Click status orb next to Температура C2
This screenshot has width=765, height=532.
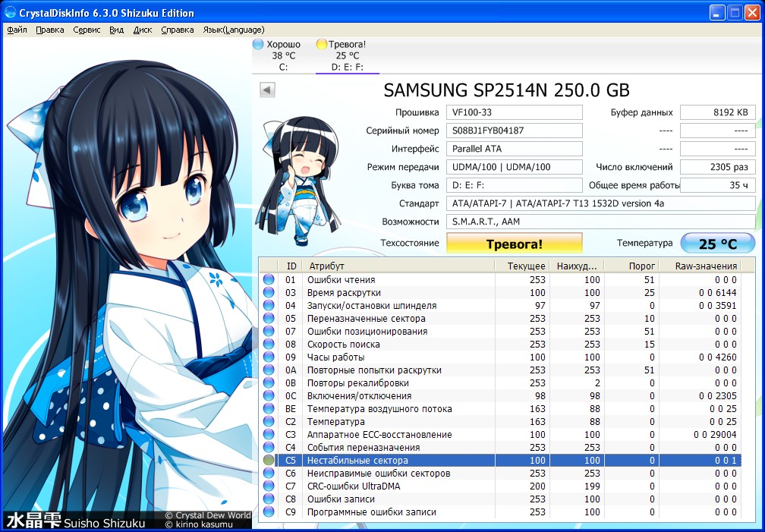click(x=269, y=422)
